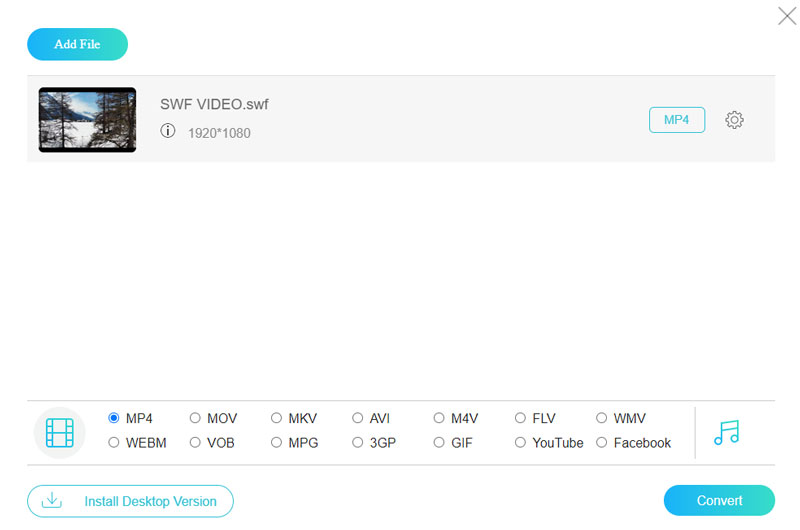Click Install Desktop Version button
The image size is (800, 530).
click(130, 501)
